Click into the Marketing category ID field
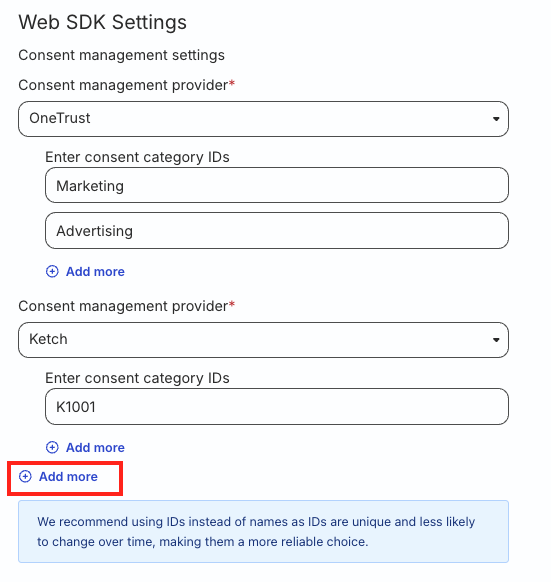Image resolution: width=551 pixels, height=582 pixels. (277, 185)
